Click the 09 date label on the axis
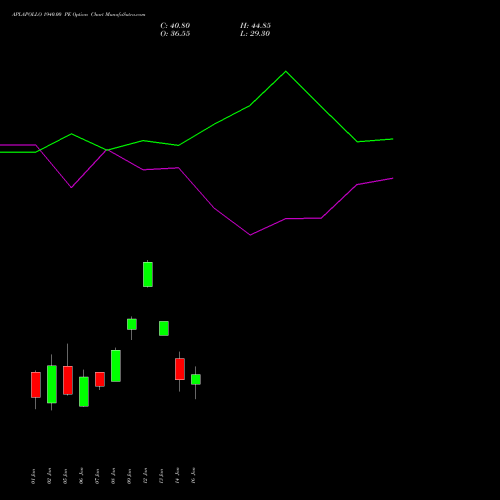Image resolution: width=500 pixels, height=500 pixels. (129, 476)
